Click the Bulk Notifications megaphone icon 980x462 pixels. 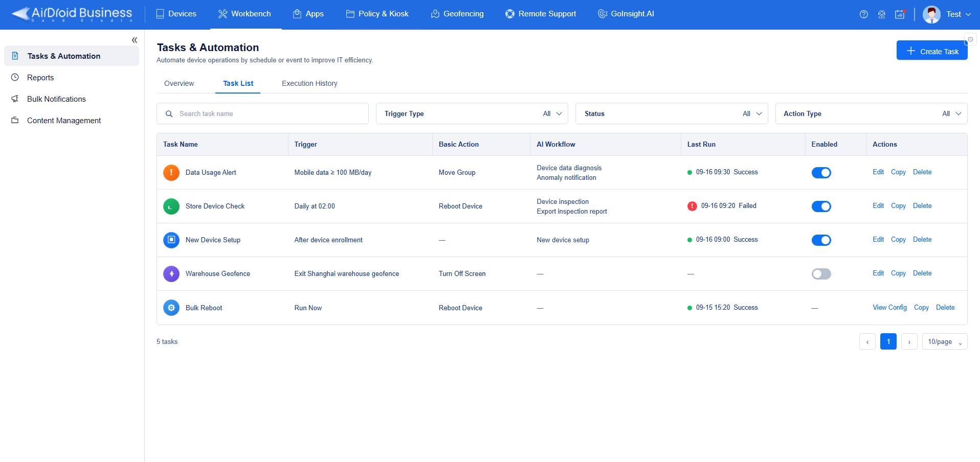pyautogui.click(x=15, y=99)
